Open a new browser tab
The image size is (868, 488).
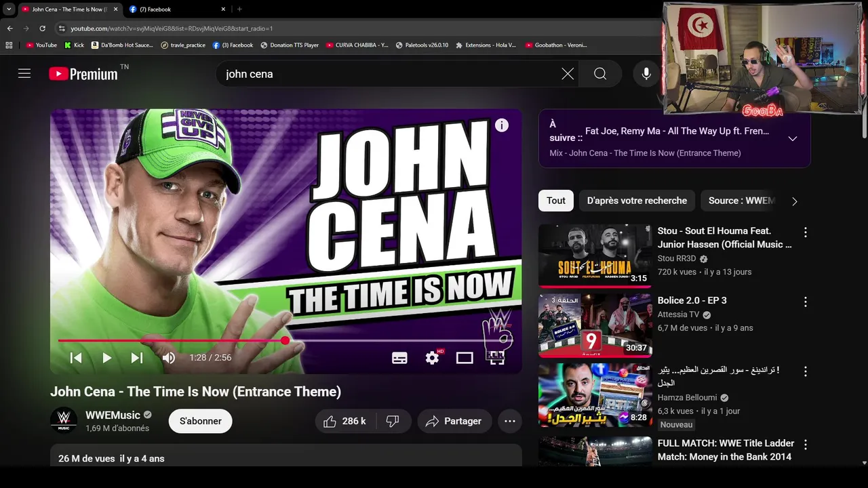239,9
